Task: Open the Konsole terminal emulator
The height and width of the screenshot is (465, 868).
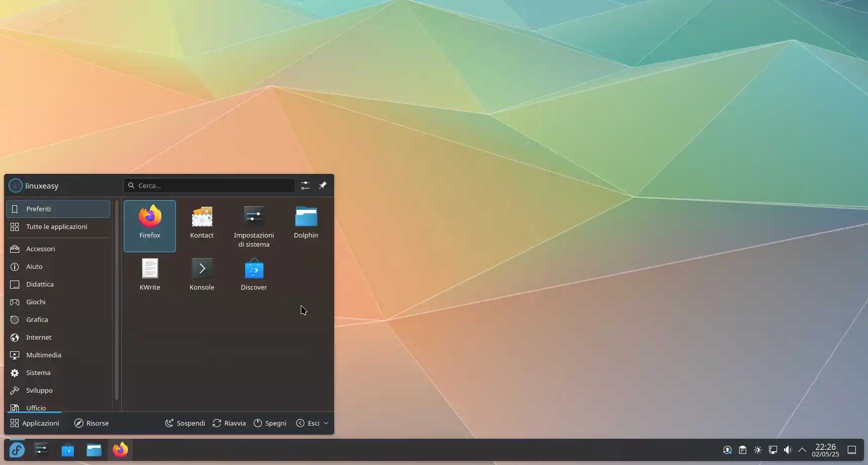Action: (x=202, y=274)
